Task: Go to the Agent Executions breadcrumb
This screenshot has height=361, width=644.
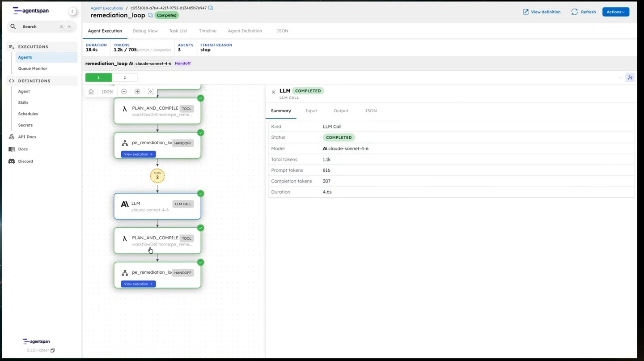Action: click(x=106, y=8)
